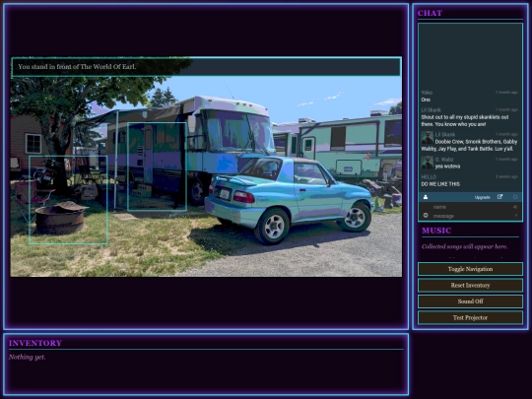Select the fire pit hotspot box
The width and height of the screenshot is (532, 399).
tap(68, 200)
